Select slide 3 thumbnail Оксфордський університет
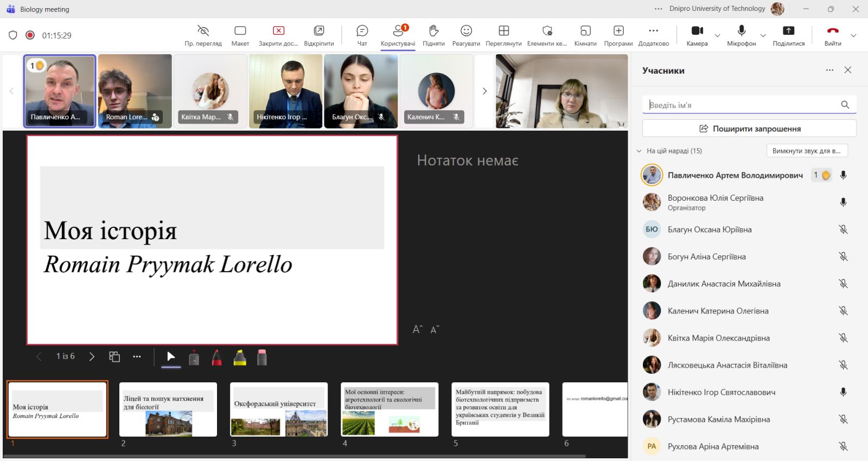Viewport: 868px width, 461px height. click(279, 409)
